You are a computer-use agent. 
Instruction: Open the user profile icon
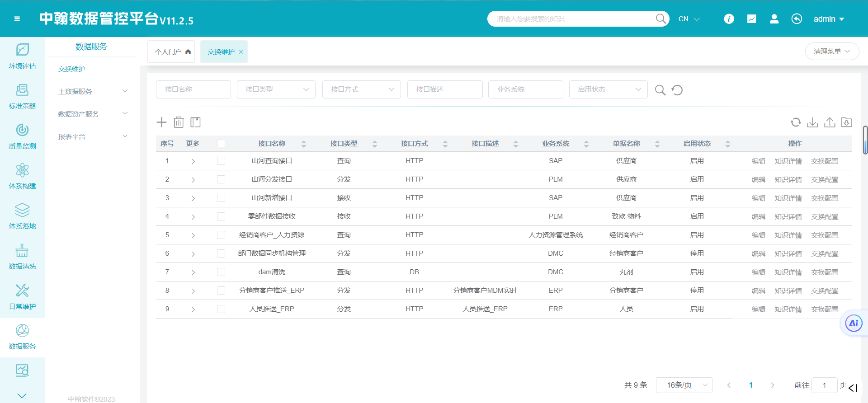[774, 19]
